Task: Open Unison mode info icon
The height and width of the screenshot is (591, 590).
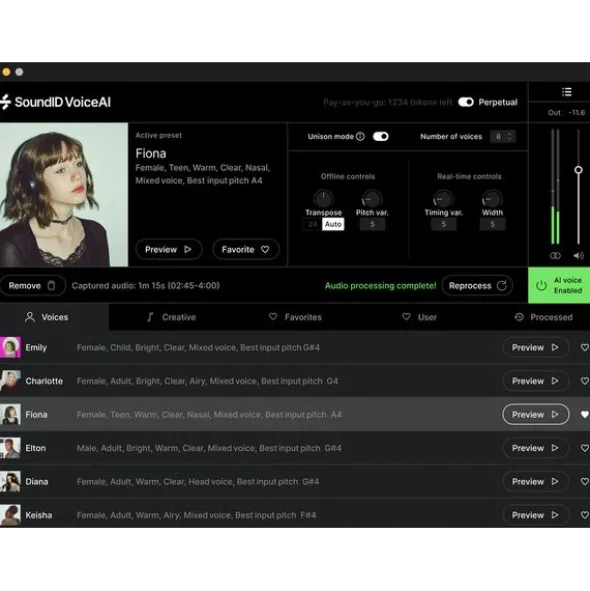Action: 360,136
